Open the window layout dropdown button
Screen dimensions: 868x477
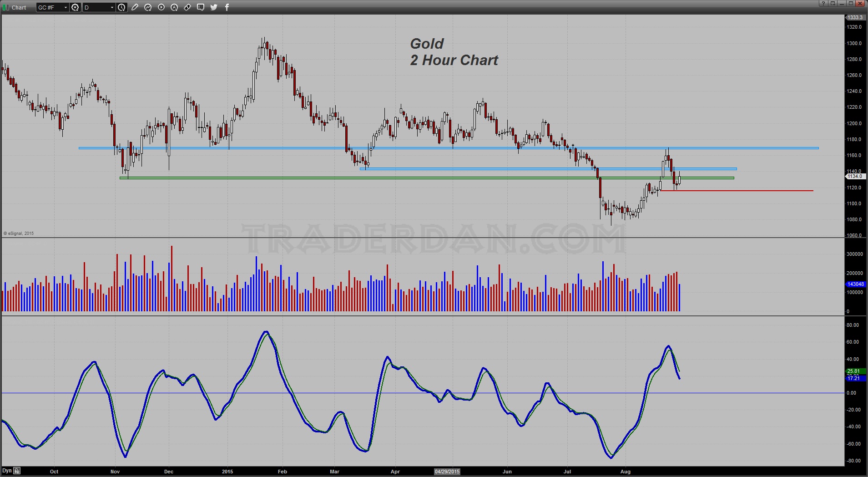[833, 3]
